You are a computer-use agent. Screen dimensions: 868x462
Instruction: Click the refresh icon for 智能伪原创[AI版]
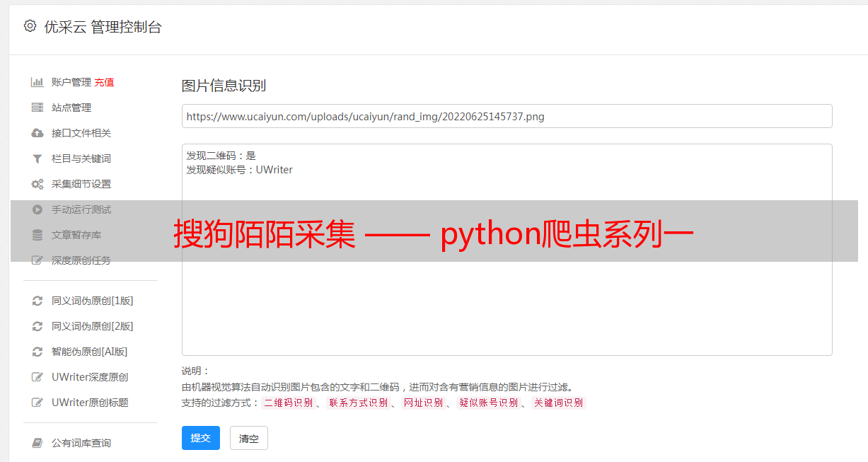click(x=37, y=352)
